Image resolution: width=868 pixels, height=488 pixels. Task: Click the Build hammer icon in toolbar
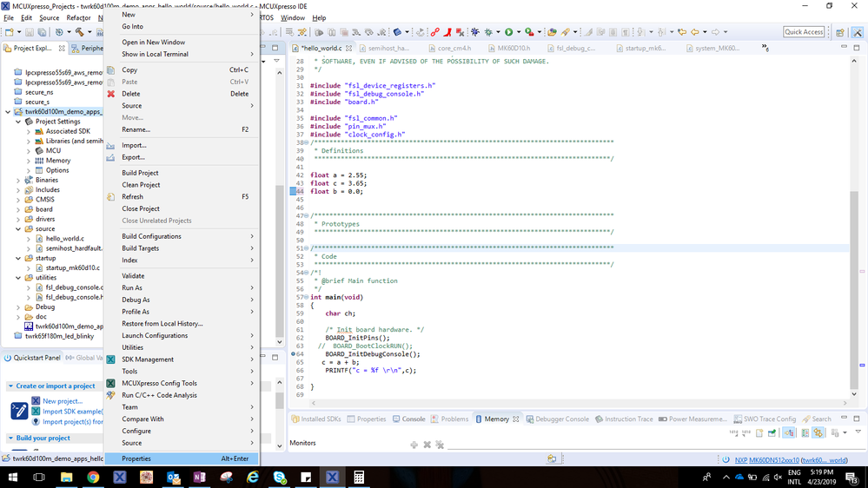(79, 32)
